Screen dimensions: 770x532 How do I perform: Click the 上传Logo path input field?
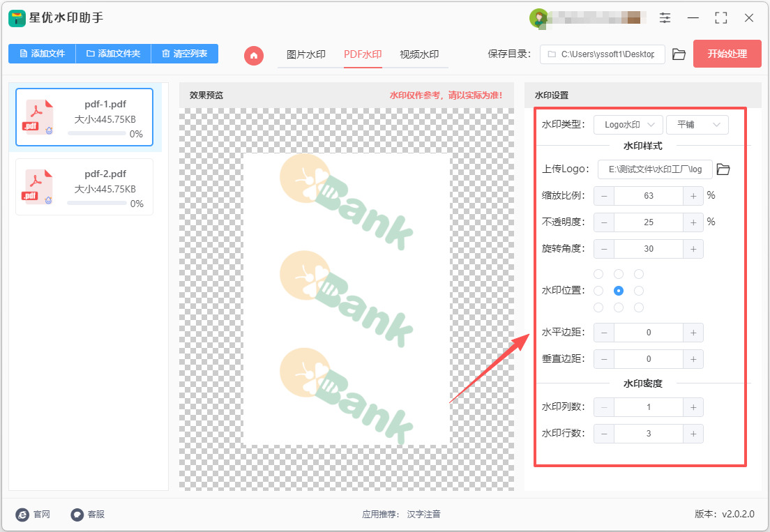point(655,169)
